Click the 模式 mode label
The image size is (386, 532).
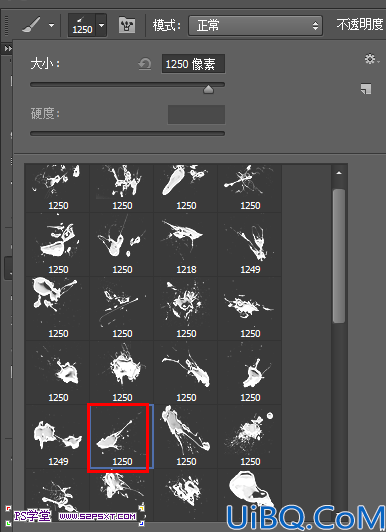pyautogui.click(x=167, y=25)
